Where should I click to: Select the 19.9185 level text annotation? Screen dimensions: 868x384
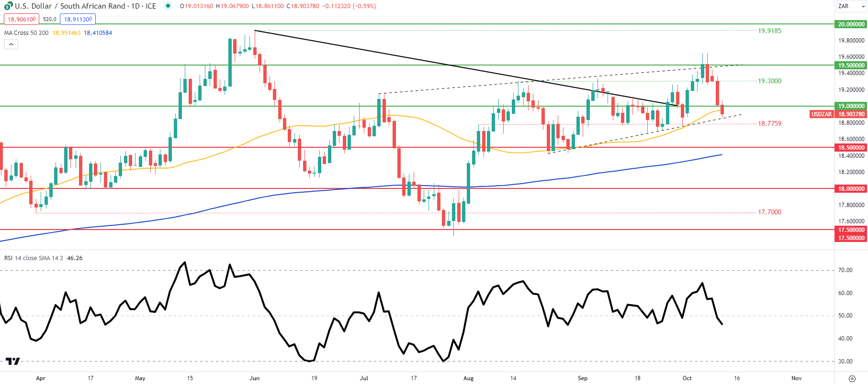pyautogui.click(x=769, y=31)
